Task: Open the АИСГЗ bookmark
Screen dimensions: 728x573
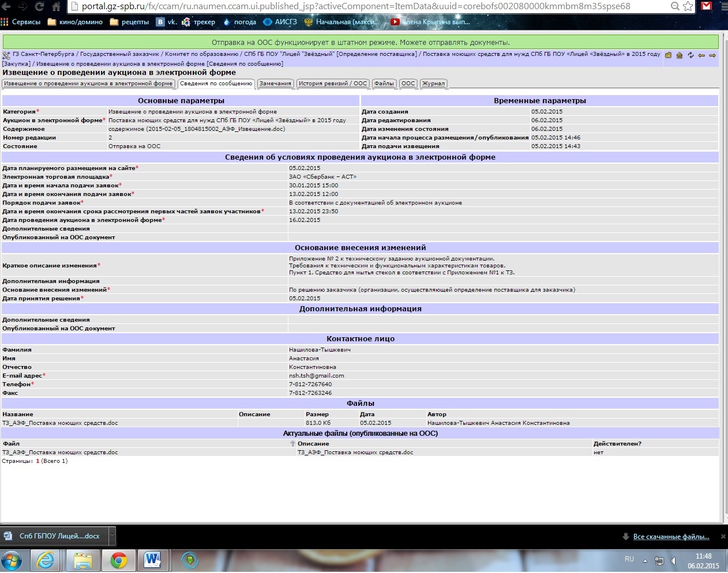Action: tap(280, 22)
